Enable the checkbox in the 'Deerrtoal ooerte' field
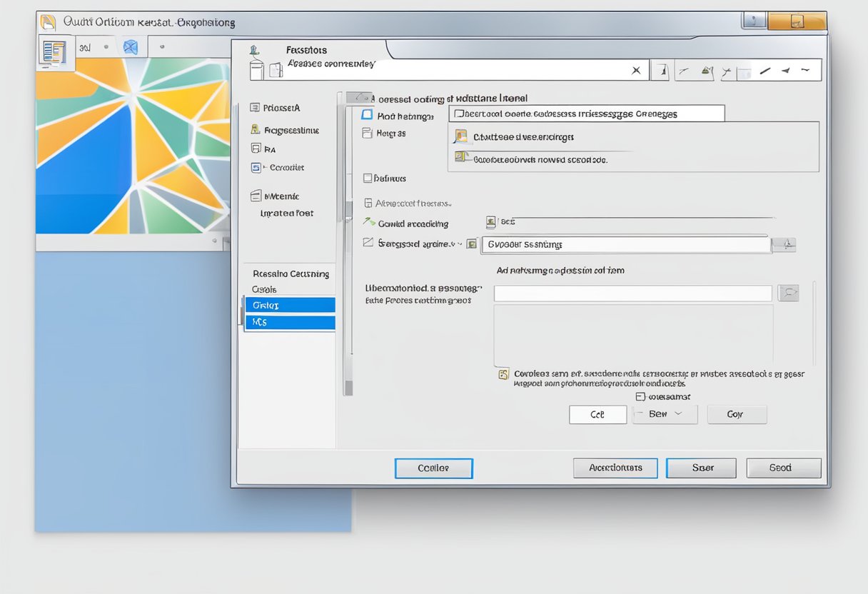Viewport: 868px width, 594px height. tap(459, 114)
